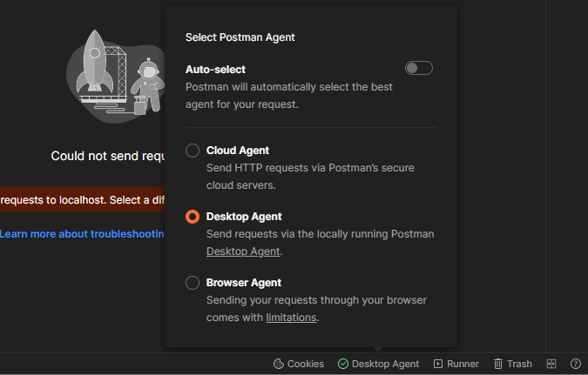Click the Cookies label in footer
The height and width of the screenshot is (375, 588).
[x=305, y=364]
